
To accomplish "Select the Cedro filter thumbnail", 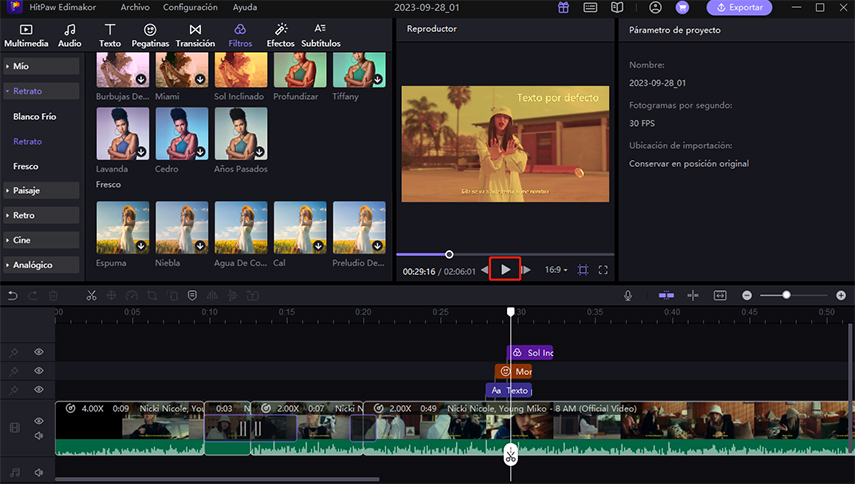I will pyautogui.click(x=182, y=134).
